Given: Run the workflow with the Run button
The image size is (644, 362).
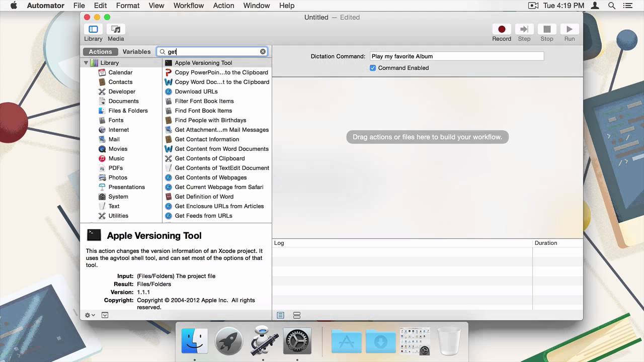Looking at the screenshot, I should pos(570,30).
